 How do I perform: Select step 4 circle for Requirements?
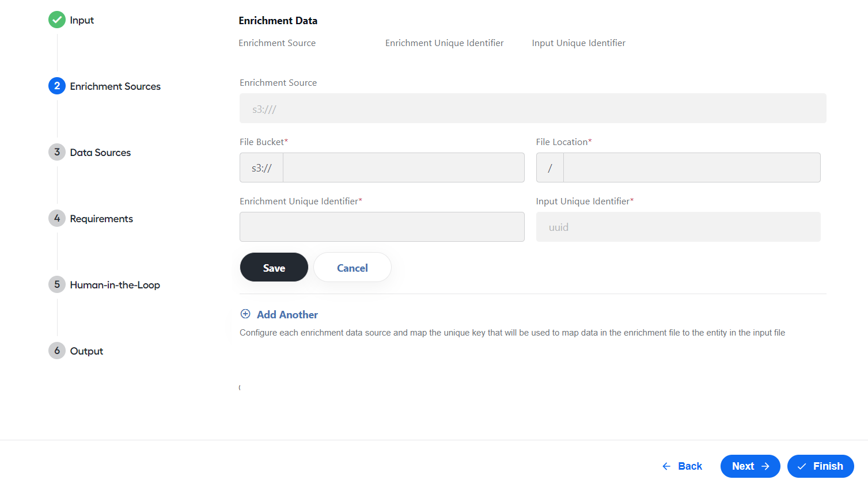pyautogui.click(x=57, y=218)
